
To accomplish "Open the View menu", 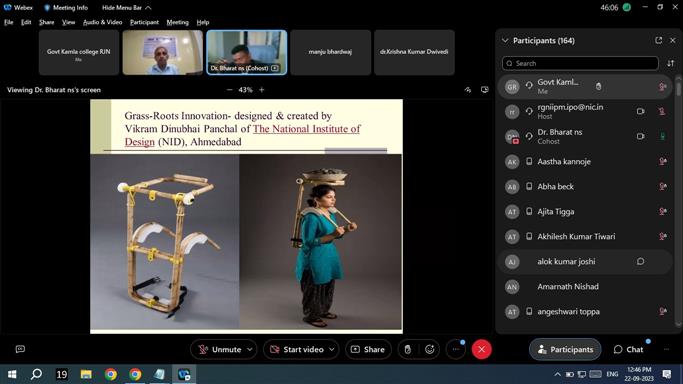I will [x=68, y=22].
